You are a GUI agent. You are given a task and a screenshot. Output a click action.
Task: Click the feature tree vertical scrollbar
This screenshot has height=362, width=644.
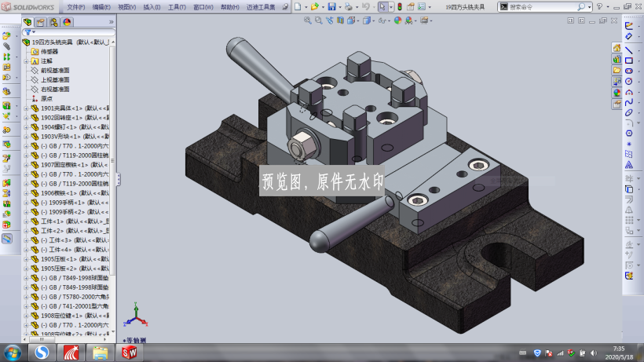tap(112, 160)
